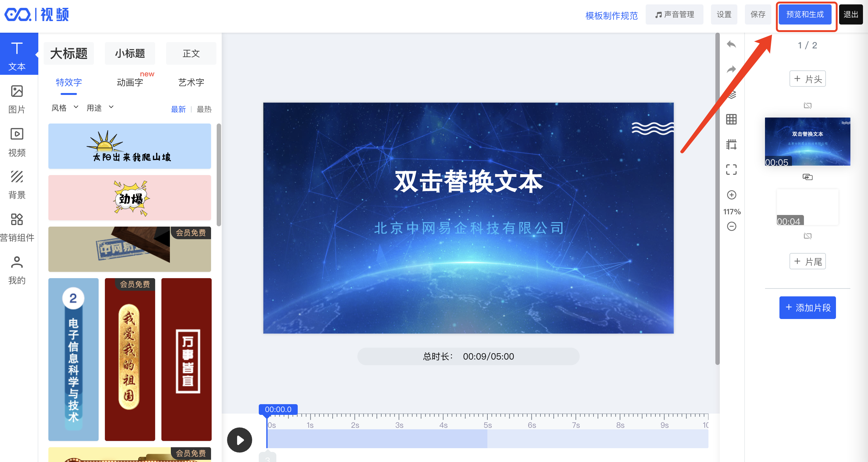This screenshot has height=462, width=868.
Task: Play the video preview
Action: (239, 440)
